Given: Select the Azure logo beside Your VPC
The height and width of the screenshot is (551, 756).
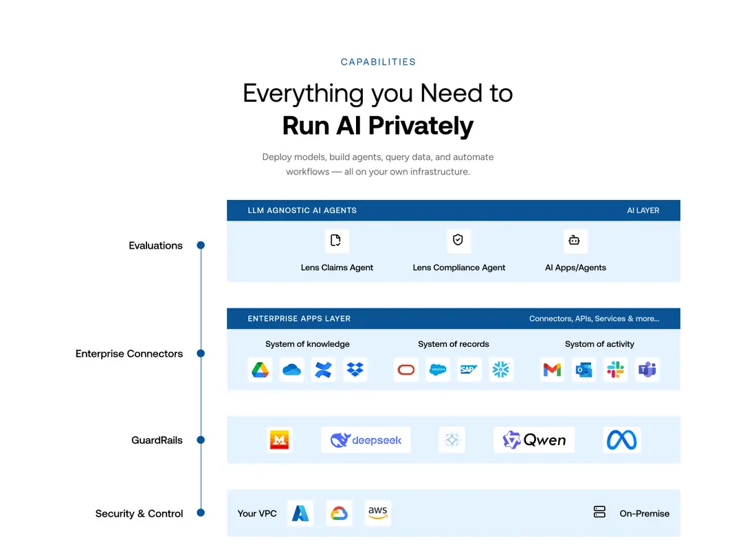Looking at the screenshot, I should pos(300,513).
